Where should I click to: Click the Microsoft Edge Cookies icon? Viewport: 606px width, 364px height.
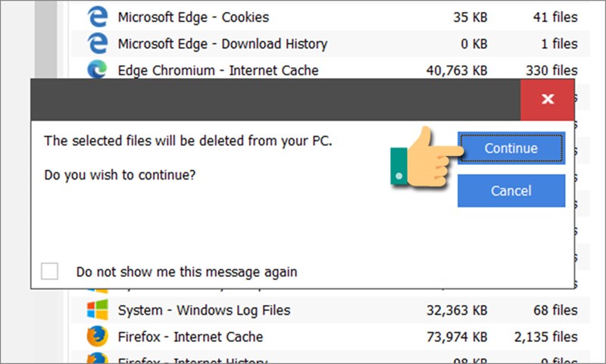(x=97, y=16)
